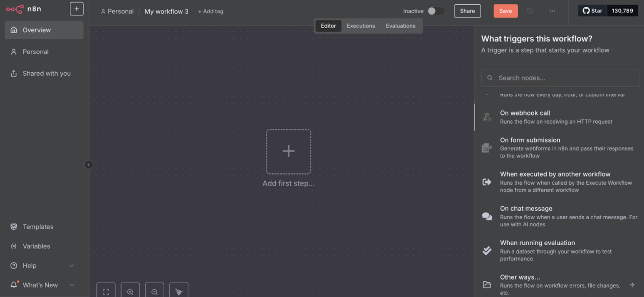The width and height of the screenshot is (644, 297).
Task: Open the Overview page in sidebar
Action: (44, 30)
